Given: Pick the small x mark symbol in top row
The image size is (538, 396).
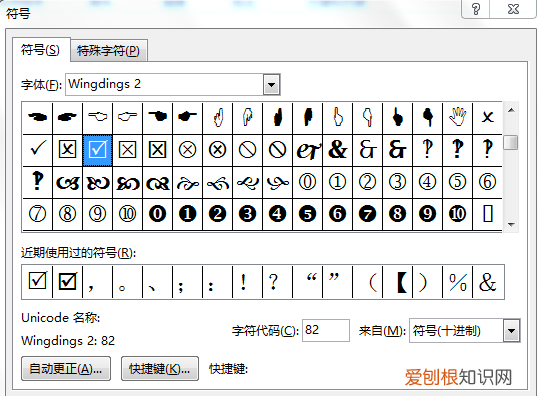Looking at the screenshot, I should coord(487,117).
